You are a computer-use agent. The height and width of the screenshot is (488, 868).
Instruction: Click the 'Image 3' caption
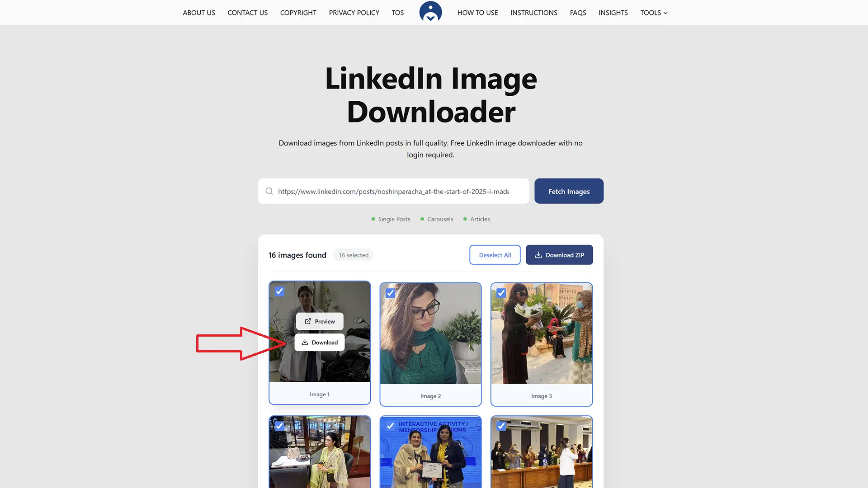542,396
